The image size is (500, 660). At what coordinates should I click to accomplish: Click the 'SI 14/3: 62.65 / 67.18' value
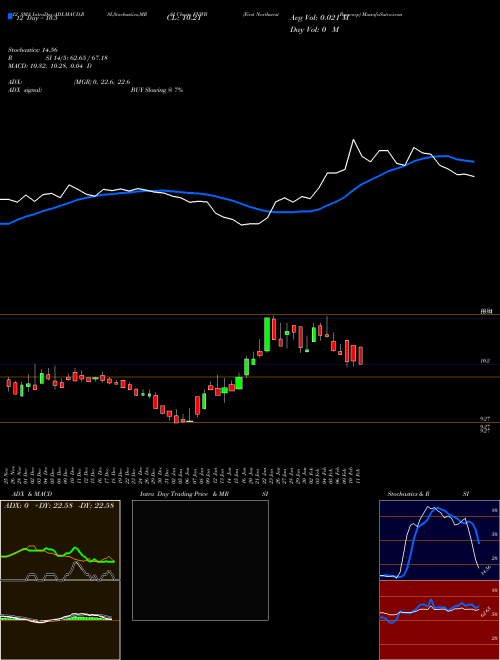(76, 58)
